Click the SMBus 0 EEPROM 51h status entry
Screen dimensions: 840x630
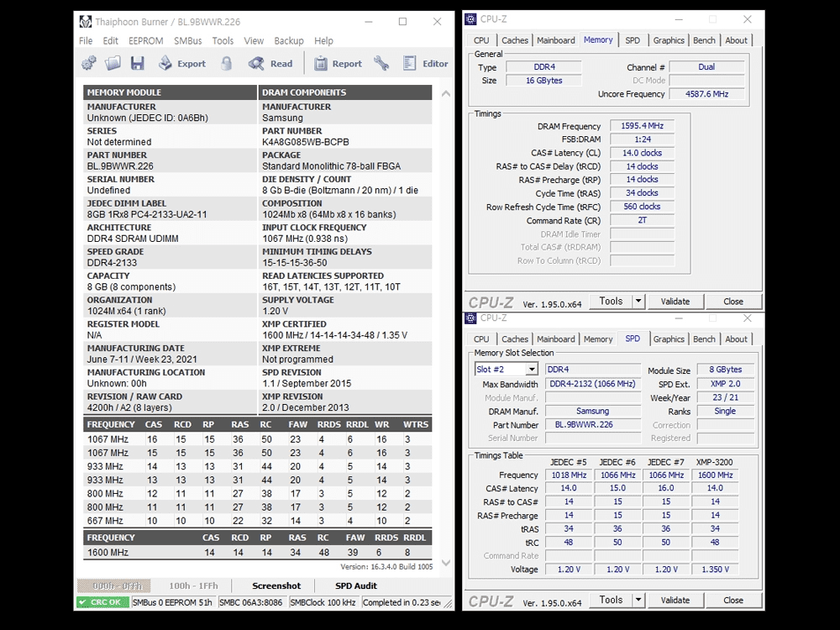coord(172,602)
